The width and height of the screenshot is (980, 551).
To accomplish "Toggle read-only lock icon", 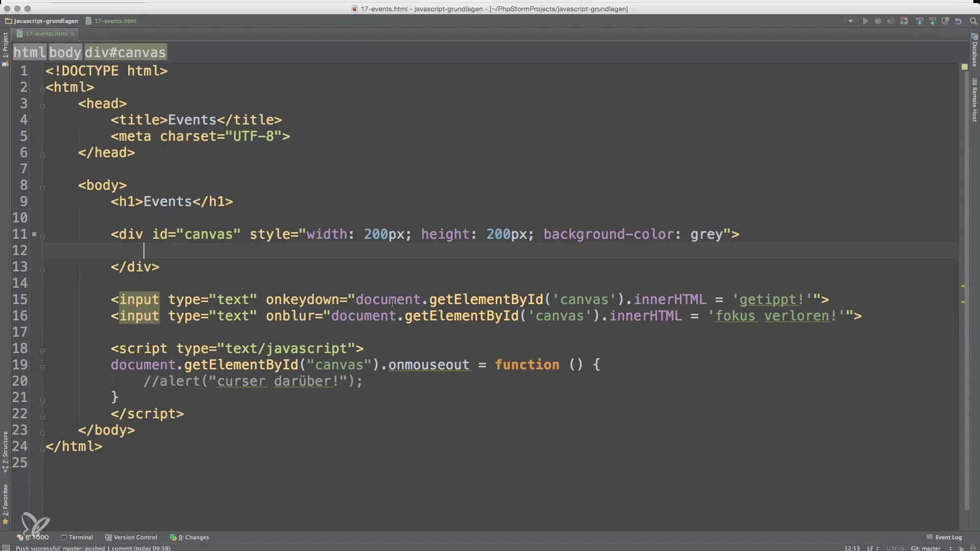I will [961, 548].
